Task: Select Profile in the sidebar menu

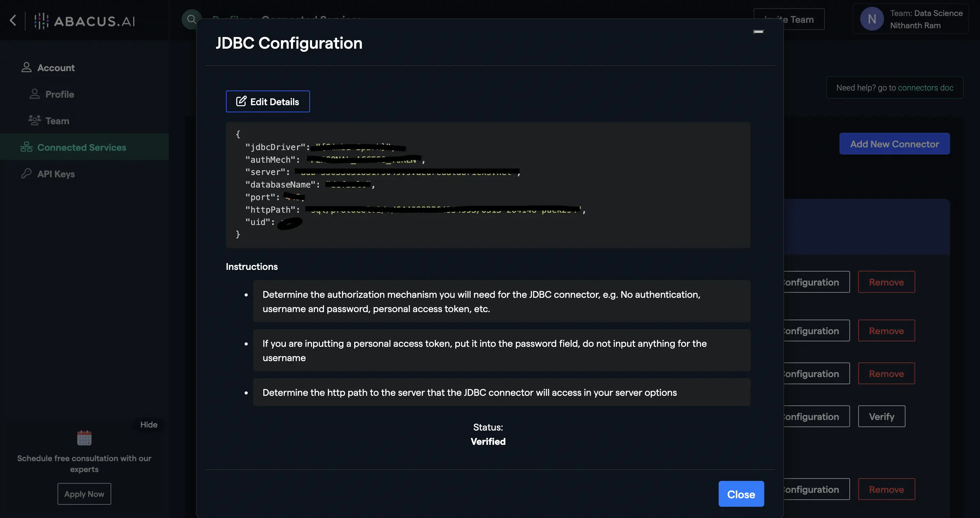Action: (x=59, y=94)
